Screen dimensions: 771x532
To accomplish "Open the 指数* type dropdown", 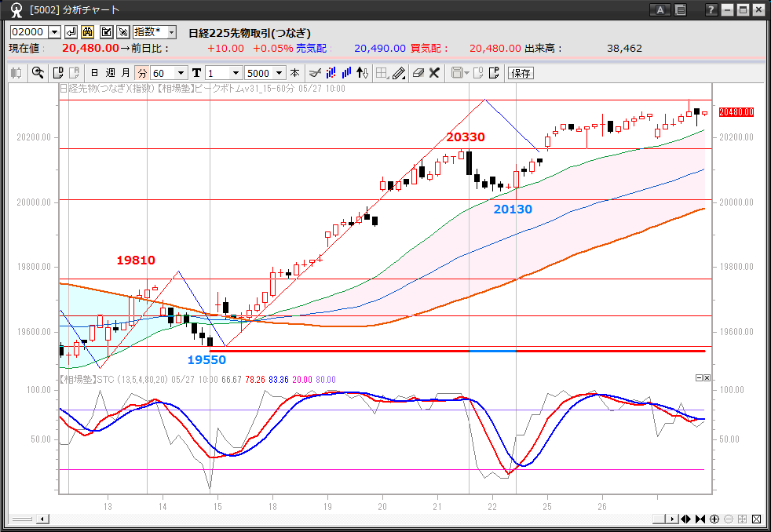I will tap(171, 32).
